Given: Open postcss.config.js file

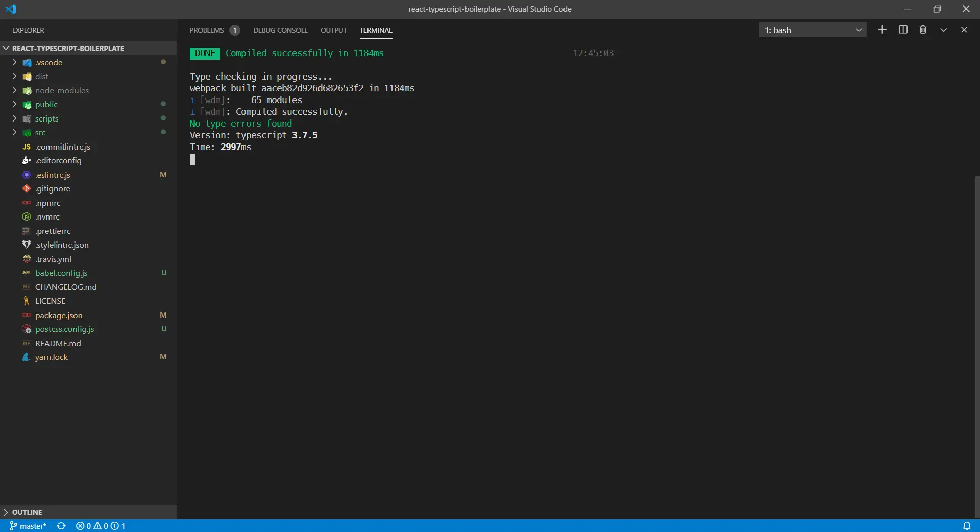Looking at the screenshot, I should click(88, 329).
